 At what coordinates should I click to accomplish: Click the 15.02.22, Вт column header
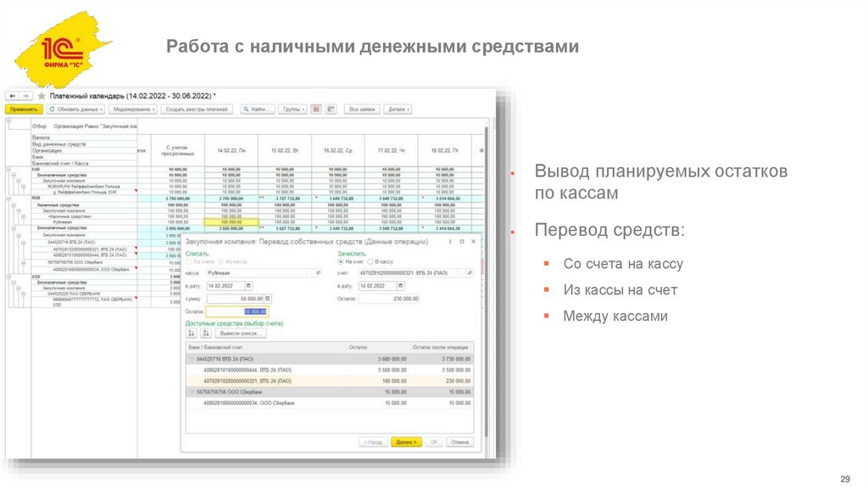click(x=285, y=151)
